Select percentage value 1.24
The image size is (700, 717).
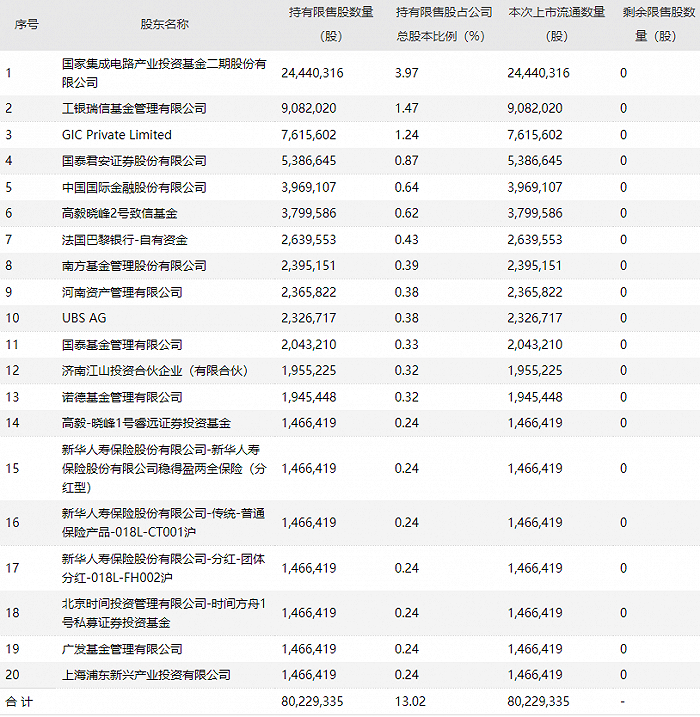(x=406, y=135)
